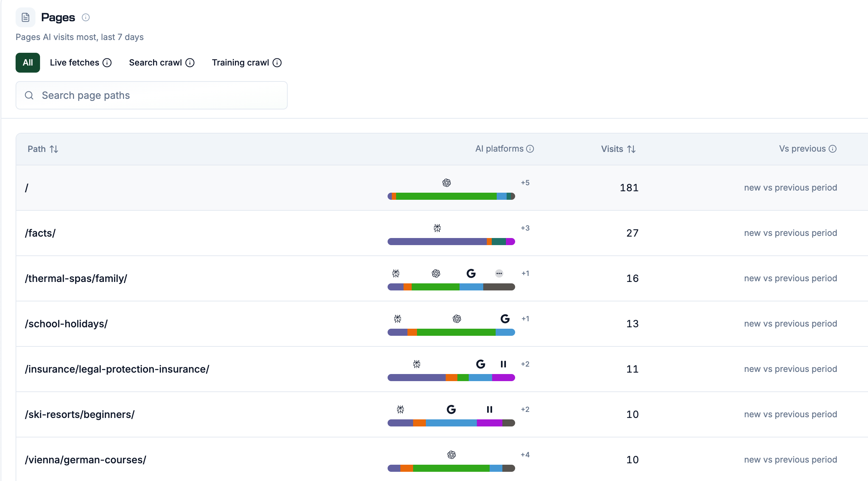Screen dimensions: 868x481
Task: Click the AI platforms column info icon
Action: [x=530, y=149]
